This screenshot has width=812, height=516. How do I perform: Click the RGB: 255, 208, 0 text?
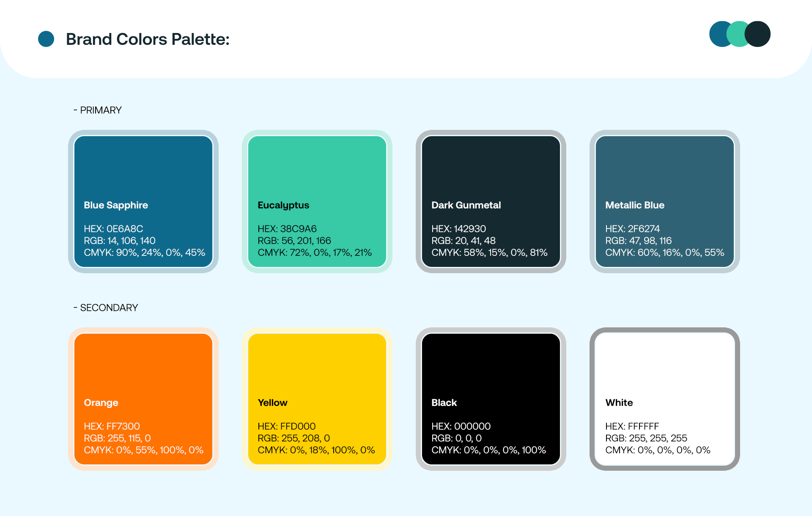pos(294,438)
